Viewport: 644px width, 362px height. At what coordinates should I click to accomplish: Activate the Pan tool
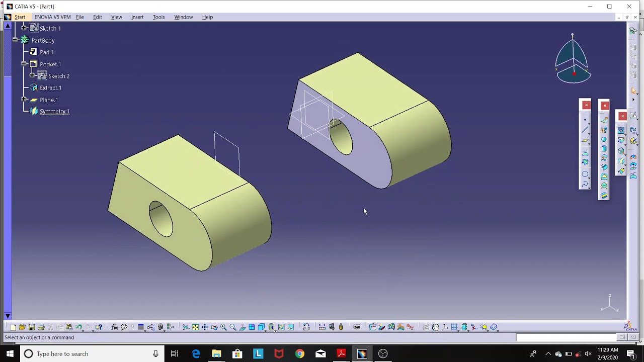point(205,327)
